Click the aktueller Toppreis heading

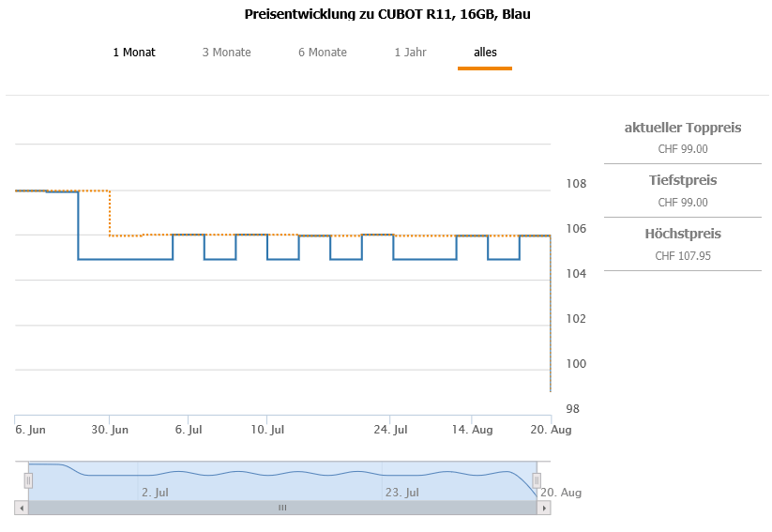[683, 128]
